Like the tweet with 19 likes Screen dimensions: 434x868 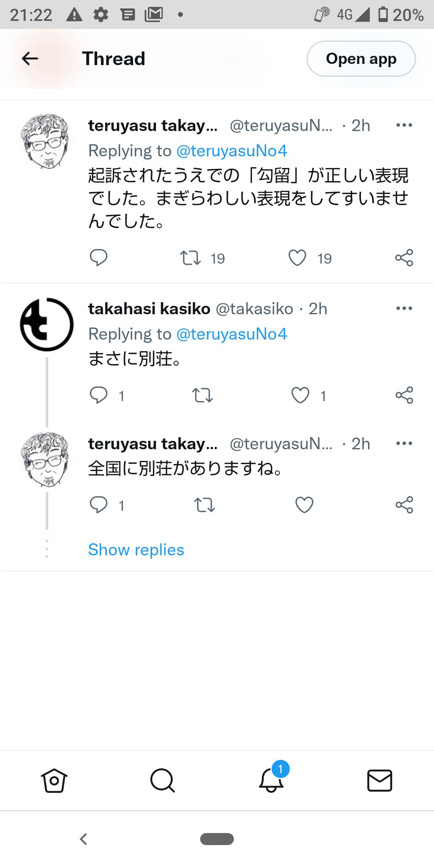pyautogui.click(x=297, y=258)
